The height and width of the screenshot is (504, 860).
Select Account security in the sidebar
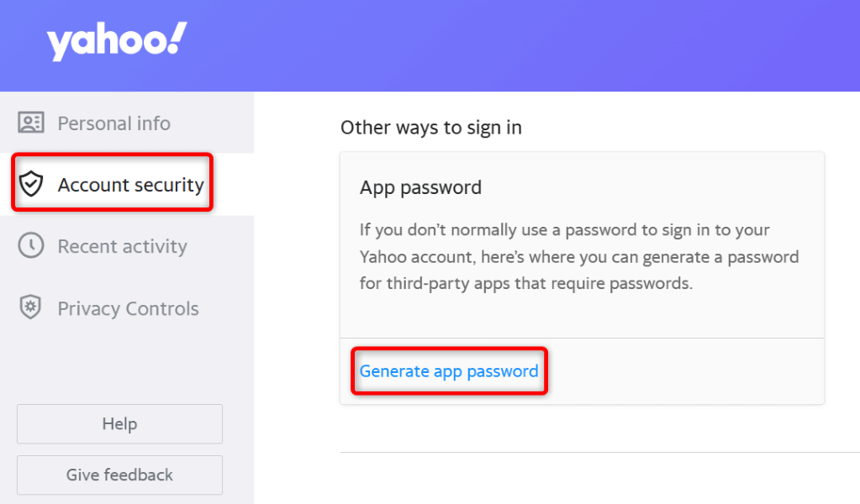(x=130, y=185)
